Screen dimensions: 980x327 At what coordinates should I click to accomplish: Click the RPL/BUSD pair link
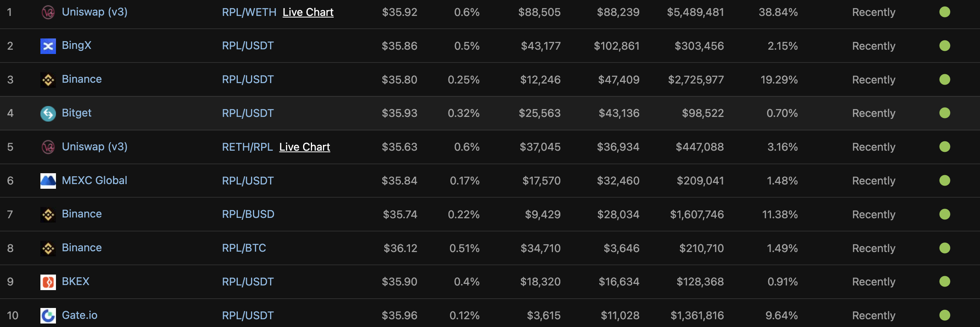point(248,214)
